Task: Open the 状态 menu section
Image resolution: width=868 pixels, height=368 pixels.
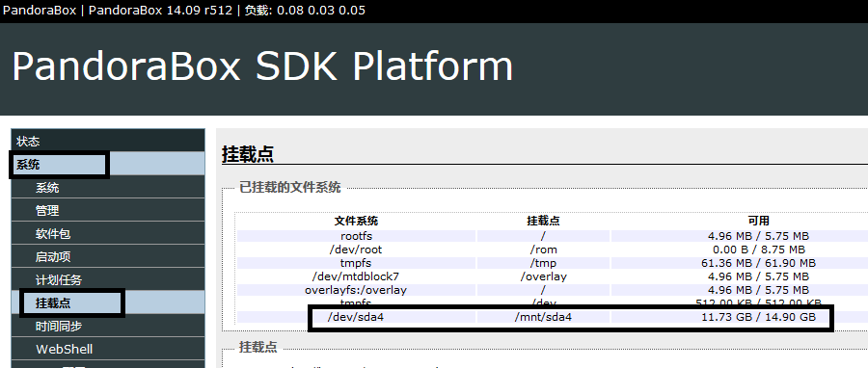Action: point(108,142)
